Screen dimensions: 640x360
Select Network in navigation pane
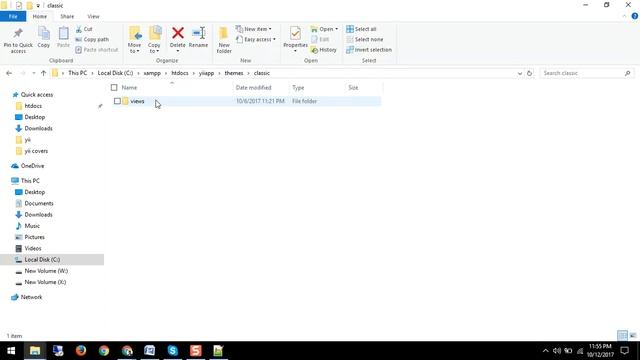click(x=31, y=297)
